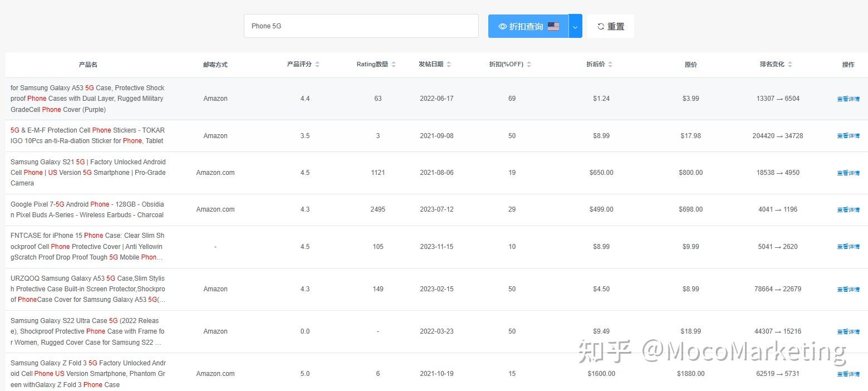Click the 原价 column header
This screenshot has height=391, width=868.
pyautogui.click(x=690, y=65)
